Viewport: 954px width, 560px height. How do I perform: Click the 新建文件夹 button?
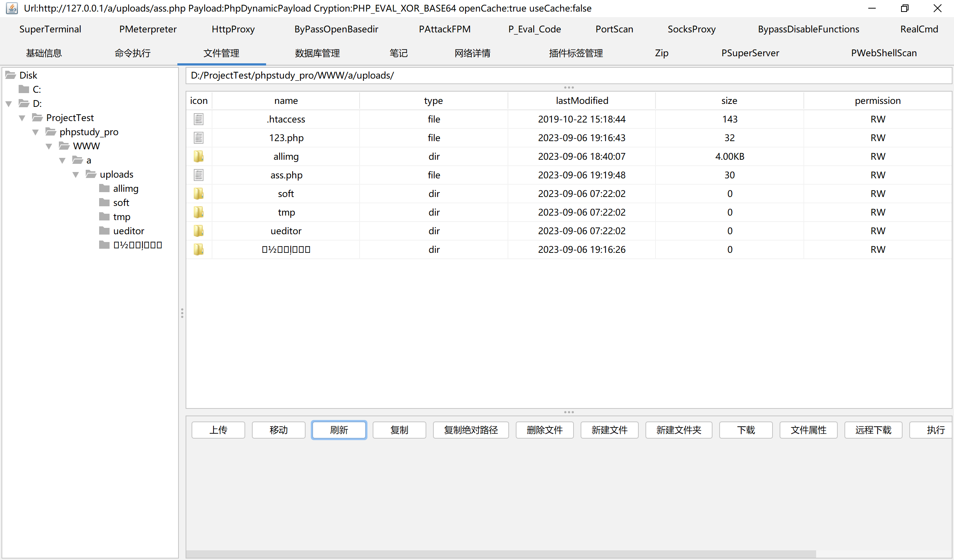coord(678,430)
